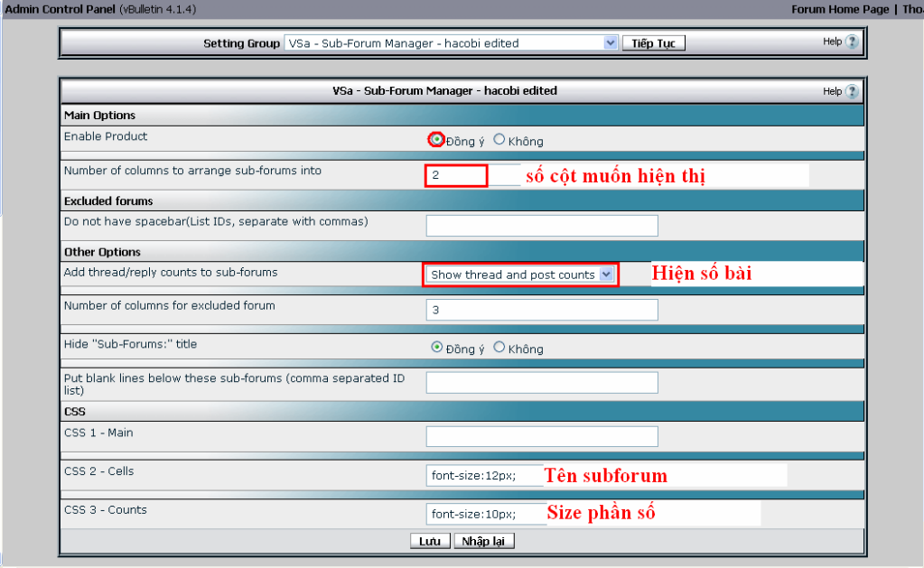Click the Hide "Sub-Forums:" title label
Image resolution: width=924 pixels, height=568 pixels.
coord(130,344)
